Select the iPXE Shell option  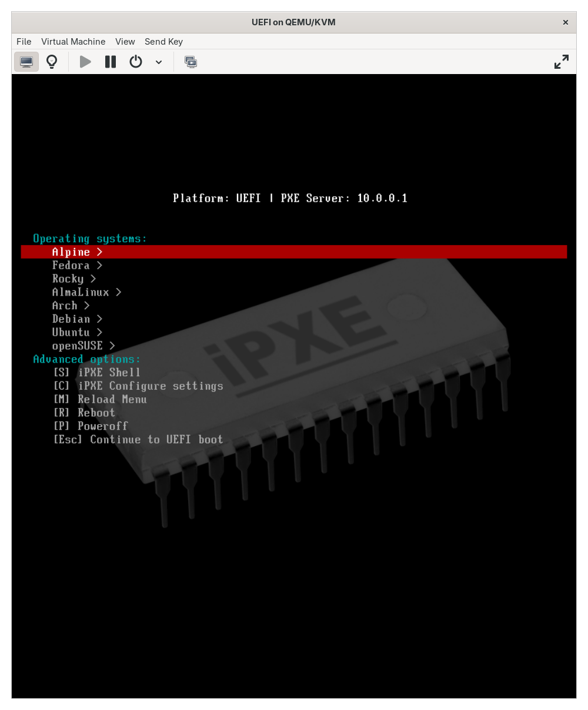click(97, 373)
